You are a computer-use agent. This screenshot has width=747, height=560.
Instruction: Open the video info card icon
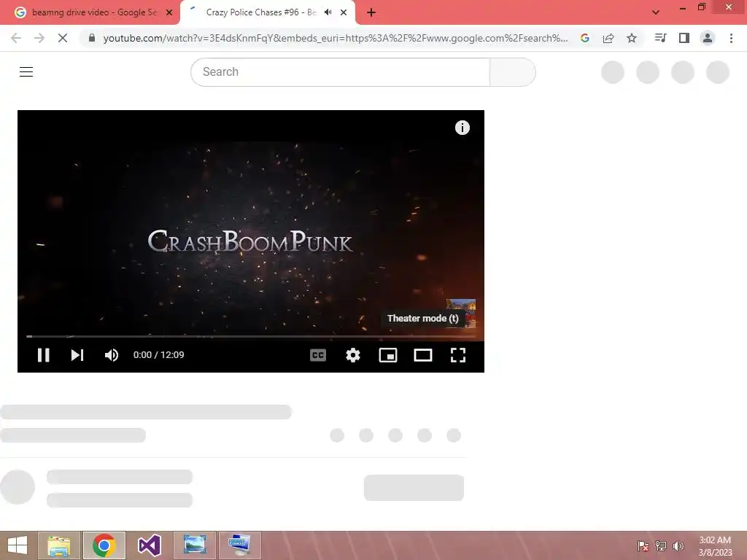(x=462, y=128)
